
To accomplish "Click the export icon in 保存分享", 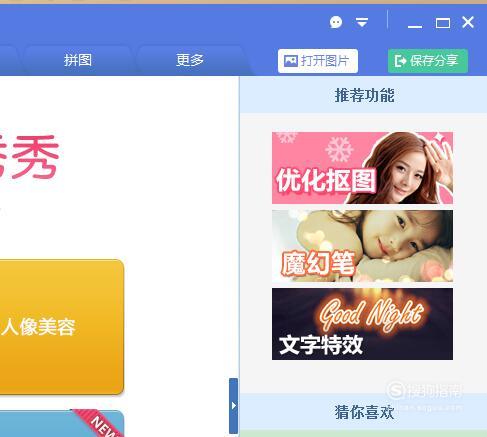I will (400, 61).
